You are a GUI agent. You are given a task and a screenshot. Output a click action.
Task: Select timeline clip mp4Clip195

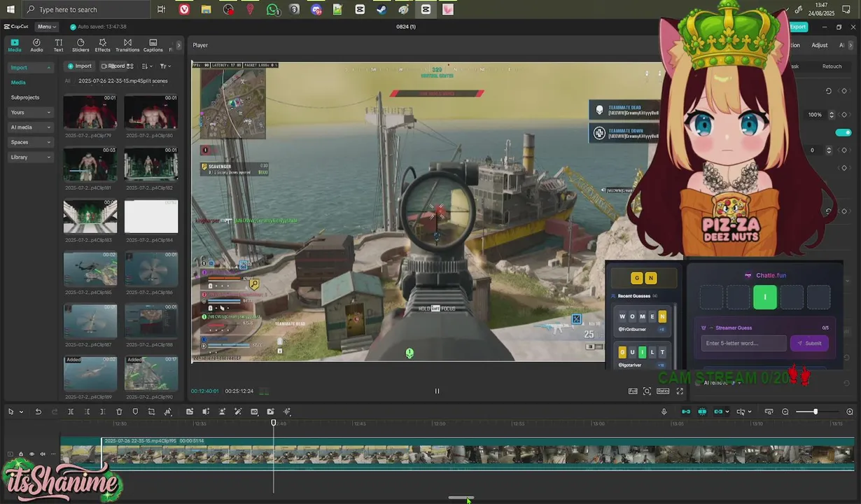(477, 454)
